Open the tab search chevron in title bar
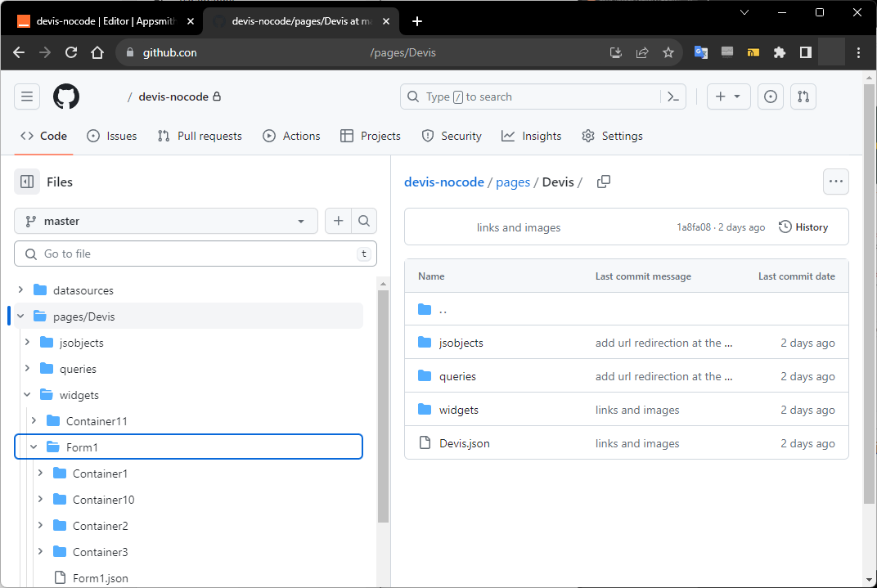877x588 pixels. pyautogui.click(x=744, y=12)
